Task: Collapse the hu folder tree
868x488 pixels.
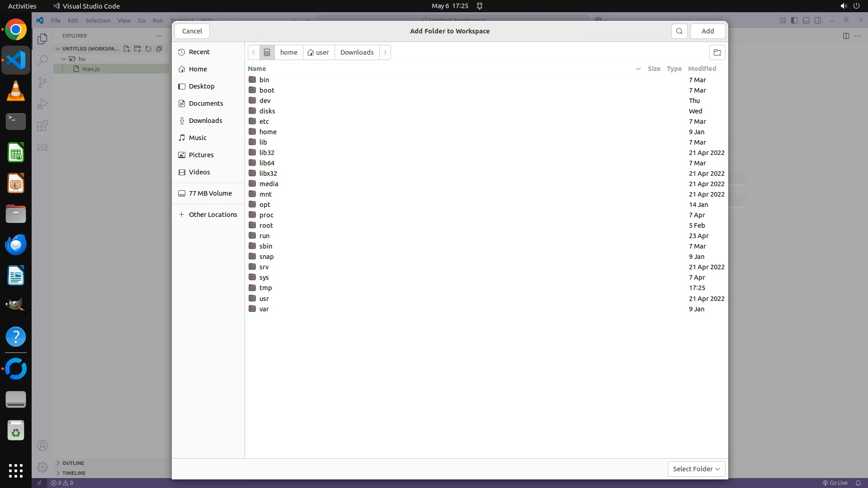Action: pyautogui.click(x=64, y=59)
